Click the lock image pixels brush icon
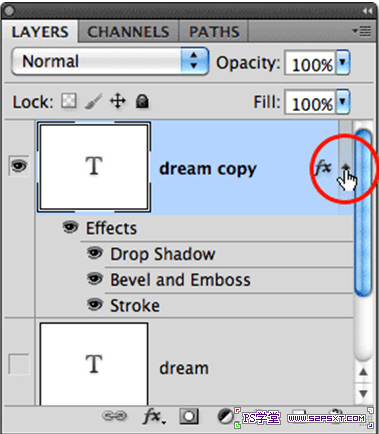This screenshot has height=434, width=379. coord(93,101)
